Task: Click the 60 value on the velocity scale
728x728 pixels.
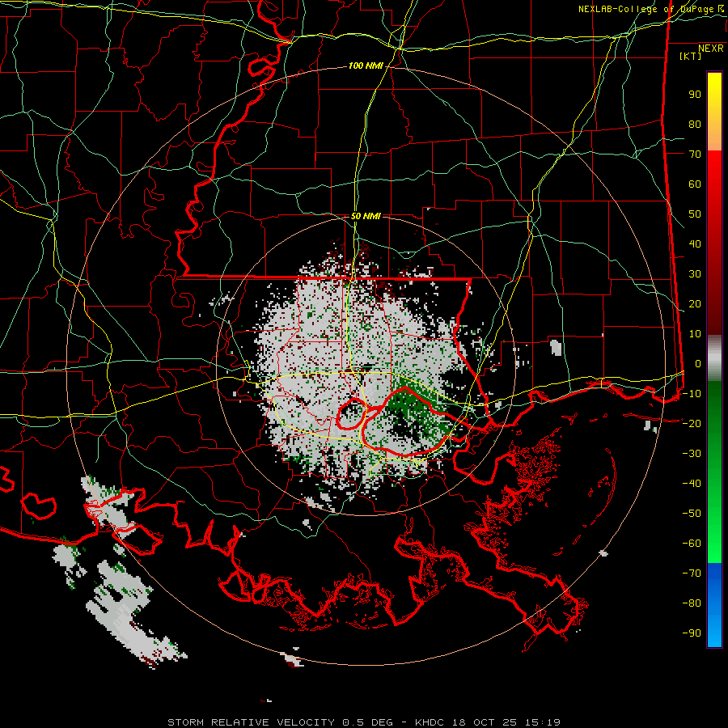Action: [695, 184]
